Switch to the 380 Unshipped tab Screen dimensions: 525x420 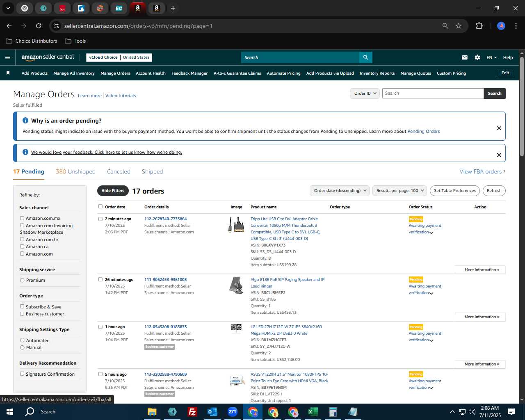point(75,171)
